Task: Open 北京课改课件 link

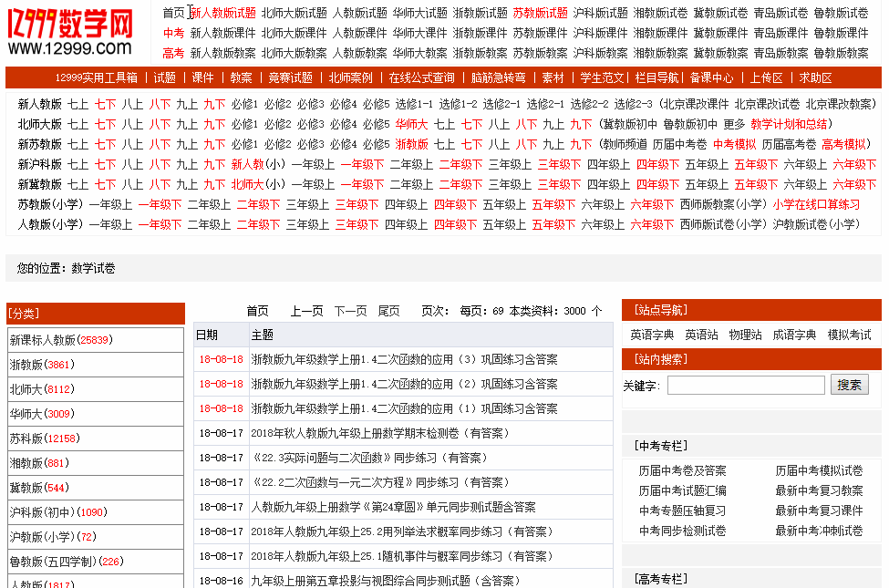Action: click(696, 104)
